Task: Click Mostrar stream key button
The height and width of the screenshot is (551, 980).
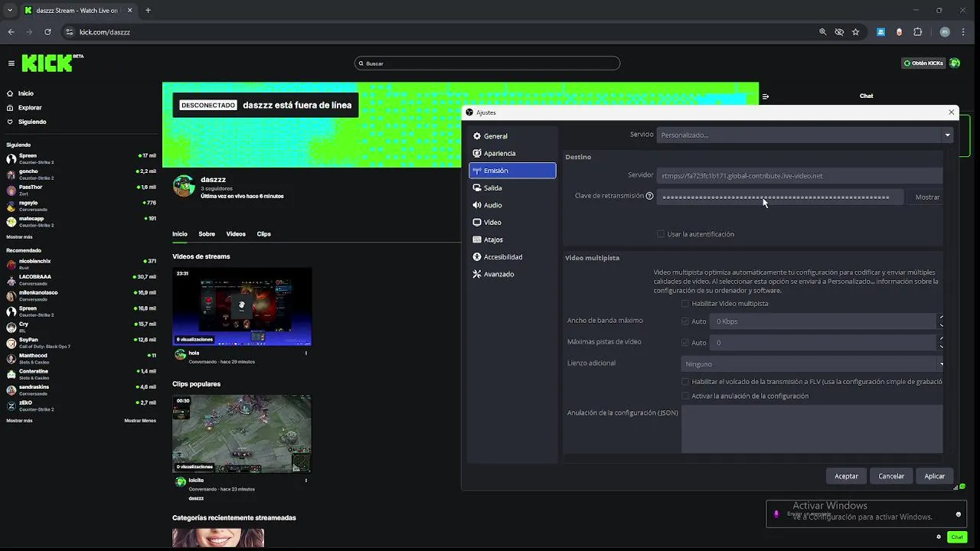Action: point(927,197)
